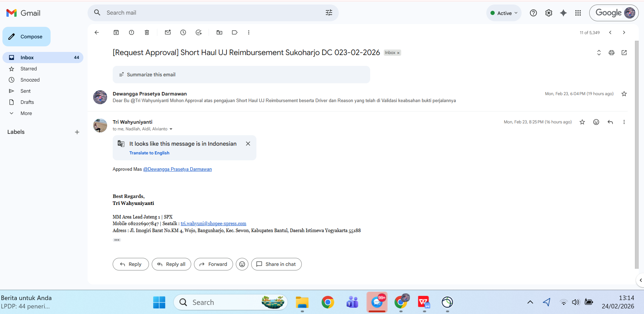Open the @Dewangga Prasetya Darmawan mention link
The image size is (644, 314).
click(x=178, y=169)
